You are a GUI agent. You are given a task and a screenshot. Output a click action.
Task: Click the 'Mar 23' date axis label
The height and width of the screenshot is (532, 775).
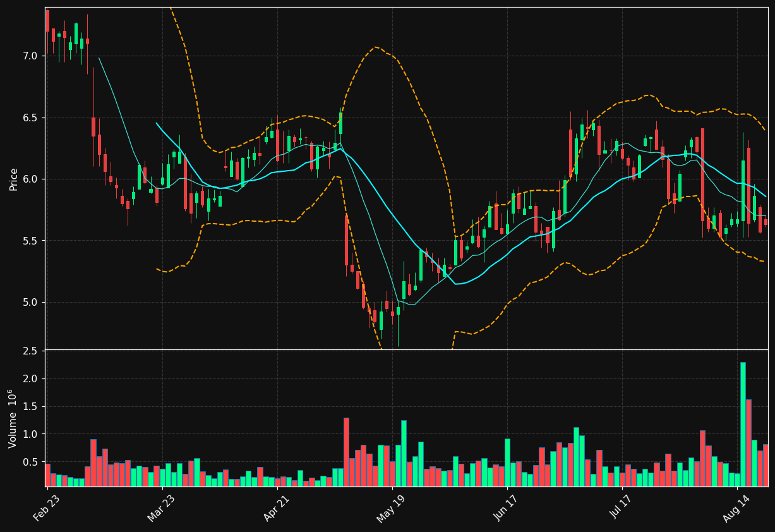pyautogui.click(x=163, y=509)
